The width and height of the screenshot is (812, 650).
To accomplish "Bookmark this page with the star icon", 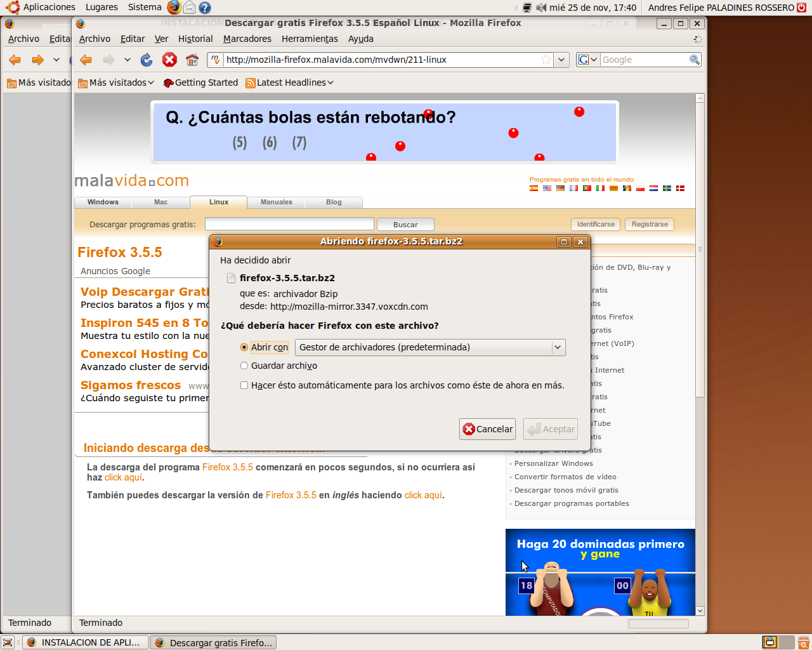I will (546, 60).
